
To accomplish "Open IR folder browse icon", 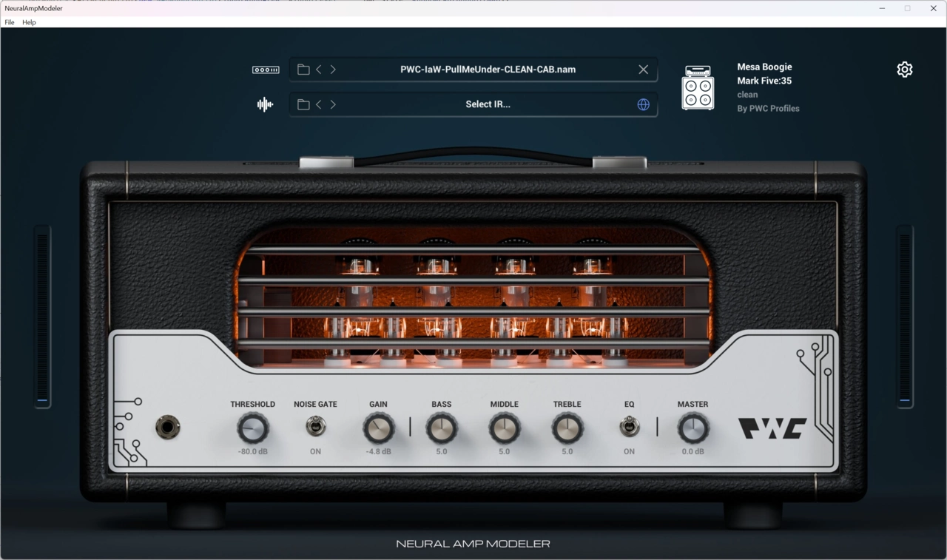I will coord(303,104).
